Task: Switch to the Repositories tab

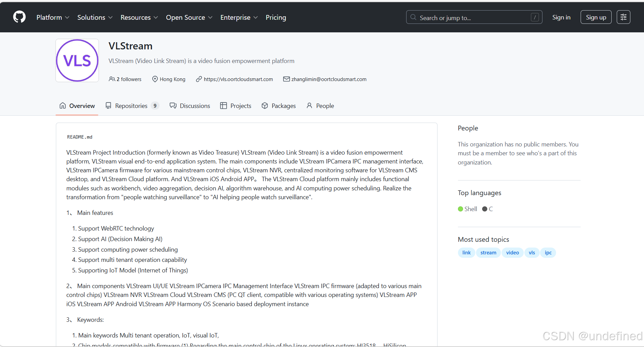Action: point(132,106)
